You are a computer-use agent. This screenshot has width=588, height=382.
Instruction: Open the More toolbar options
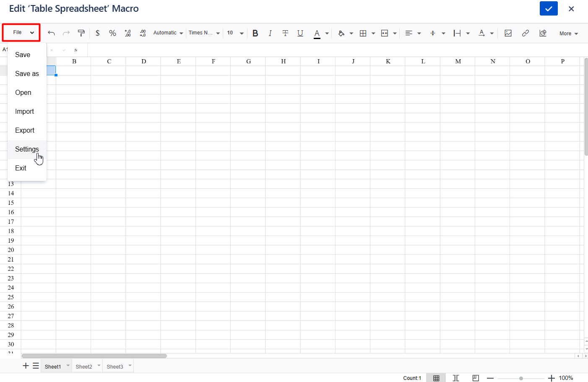568,34
